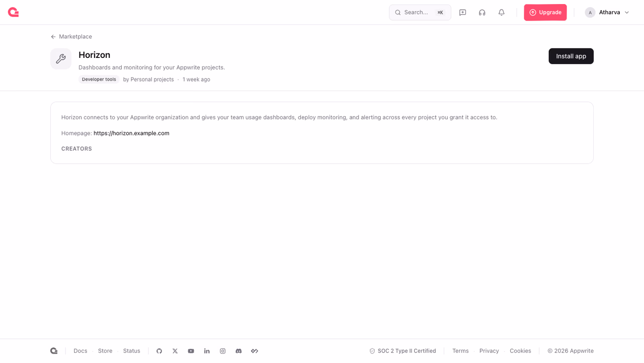Screen dimensions: 644x363
Task: Open the Store footer link
Action: pos(105,351)
